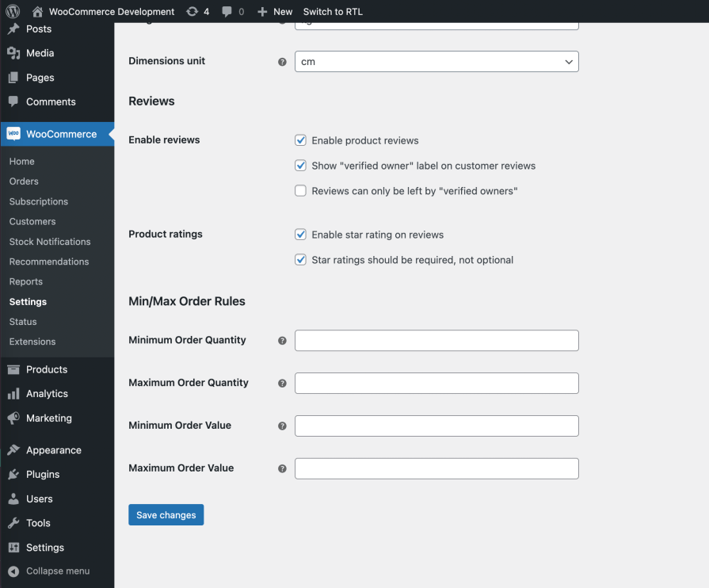Viewport: 709px width, 588px height.
Task: Focus the Maximum Order Quantity text field
Action: [x=436, y=384]
